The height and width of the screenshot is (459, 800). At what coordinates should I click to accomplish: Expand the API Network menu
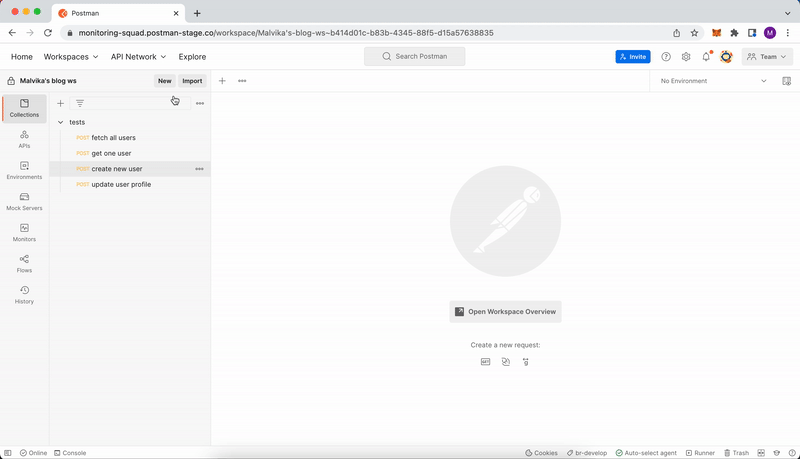point(138,57)
